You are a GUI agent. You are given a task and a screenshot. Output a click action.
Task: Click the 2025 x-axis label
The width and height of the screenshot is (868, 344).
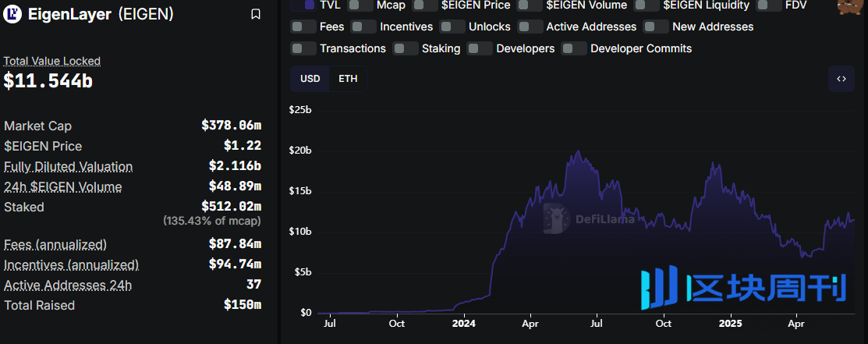730,324
